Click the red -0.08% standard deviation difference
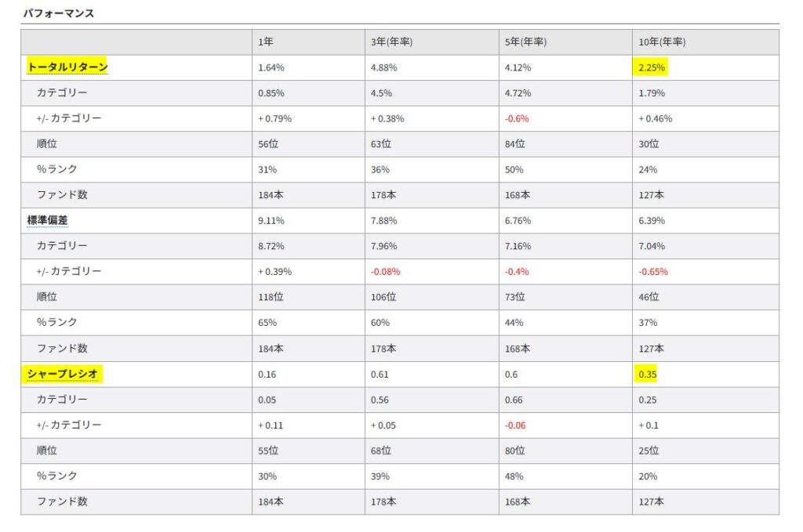Viewport: 803px width, 532px height. 385,272
